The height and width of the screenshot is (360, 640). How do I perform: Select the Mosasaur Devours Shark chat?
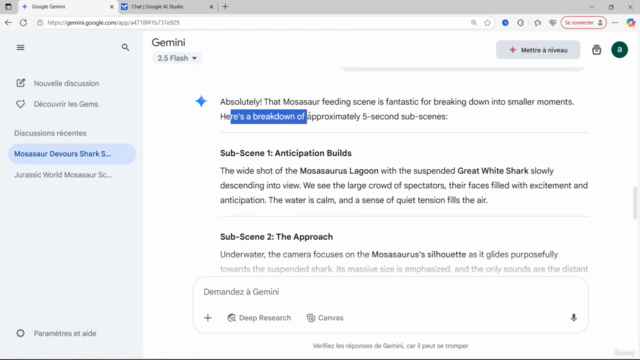72,154
